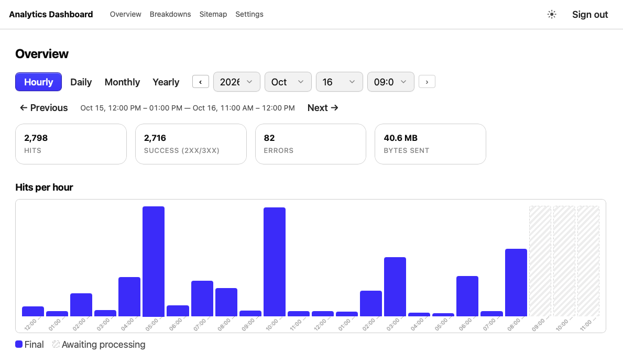Click the date range text Oct 15 – Oct 16
Viewport: 623px width, 364px height.
(188, 108)
